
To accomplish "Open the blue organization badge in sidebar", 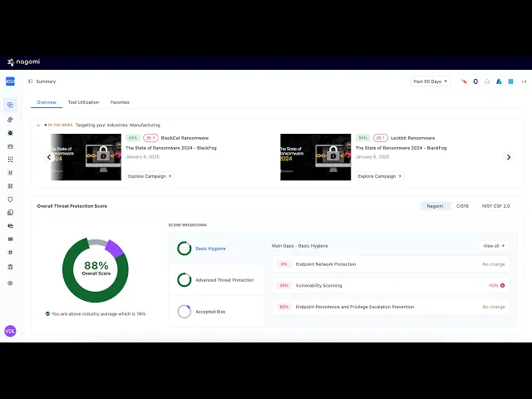I will point(10,81).
